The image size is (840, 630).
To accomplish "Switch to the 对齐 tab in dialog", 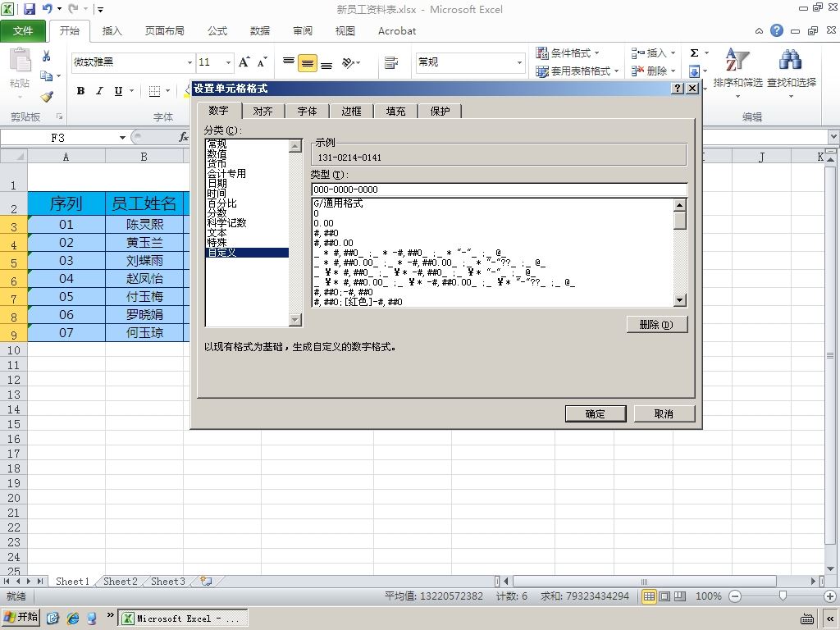I will tap(262, 111).
